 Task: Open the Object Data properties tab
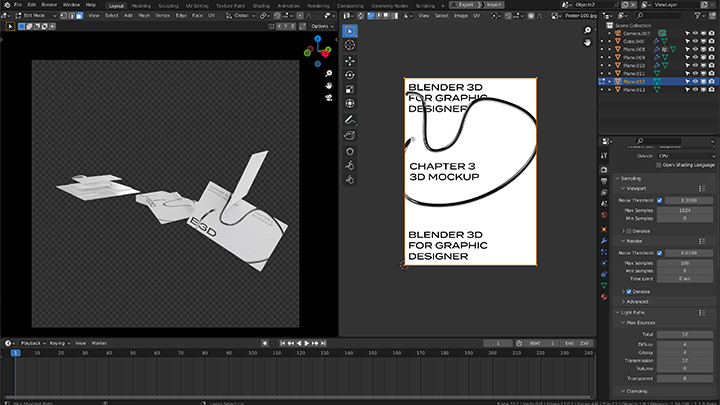click(604, 286)
